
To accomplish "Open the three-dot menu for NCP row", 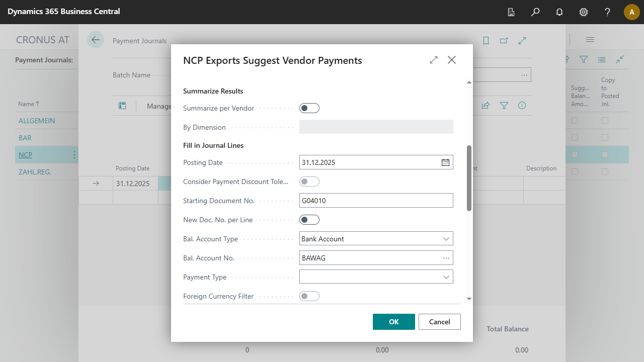I will click(x=74, y=155).
